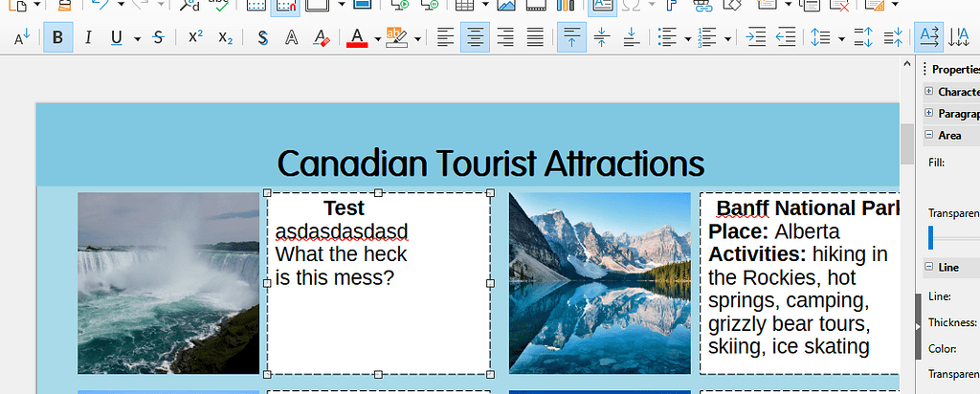Screen dimensions: 980x394
Task: Click red font color swatch button
Action: point(357,37)
